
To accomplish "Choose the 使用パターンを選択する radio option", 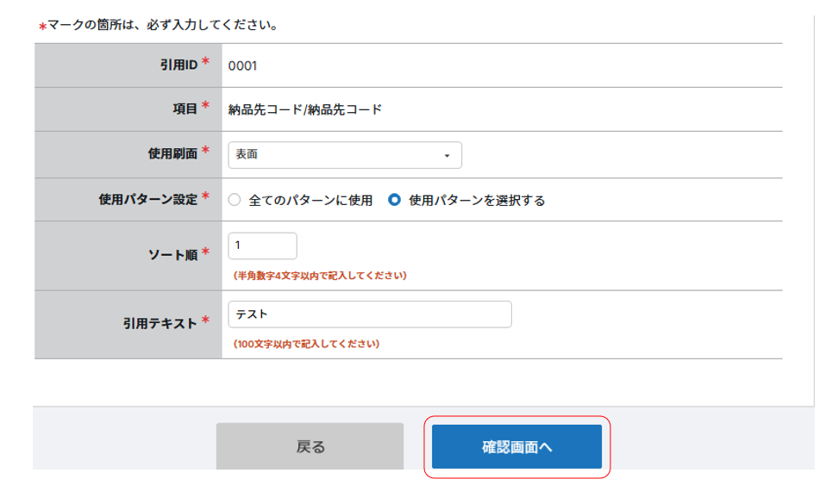I will 395,200.
